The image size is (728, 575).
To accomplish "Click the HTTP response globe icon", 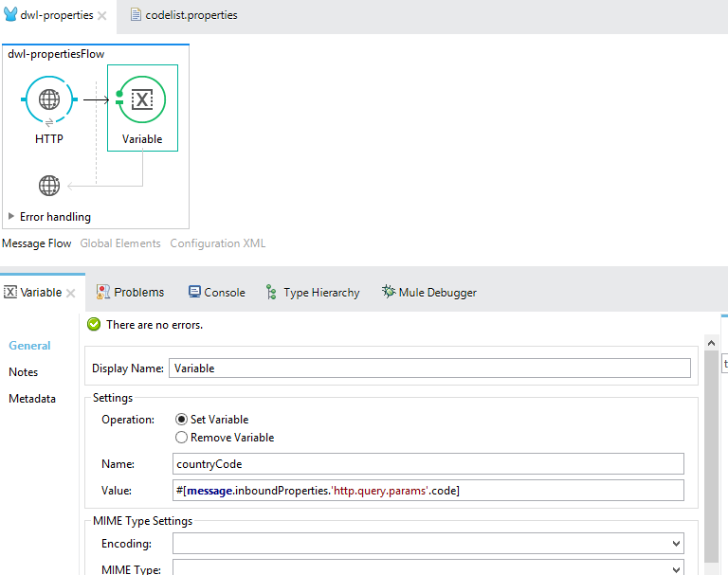I will point(49,186).
